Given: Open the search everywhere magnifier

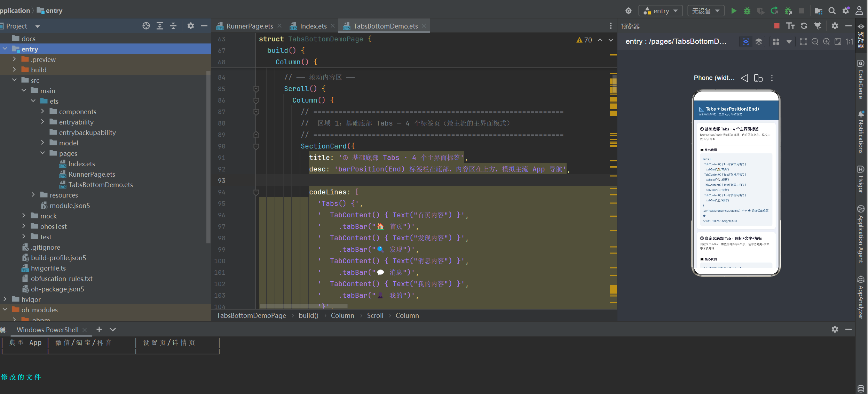Looking at the screenshot, I should pos(832,11).
